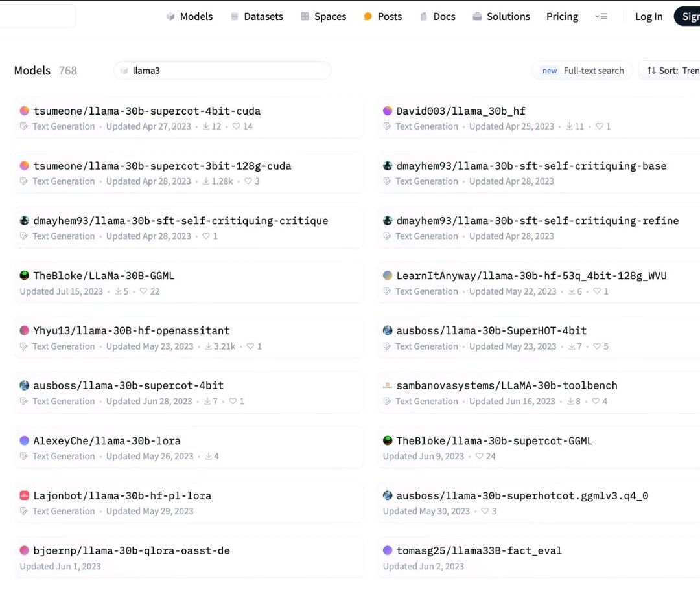The width and height of the screenshot is (700, 590).
Task: Open ausboss llama-30b-superhotcot.ggmlv3.q4_0 model
Action: point(539,503)
